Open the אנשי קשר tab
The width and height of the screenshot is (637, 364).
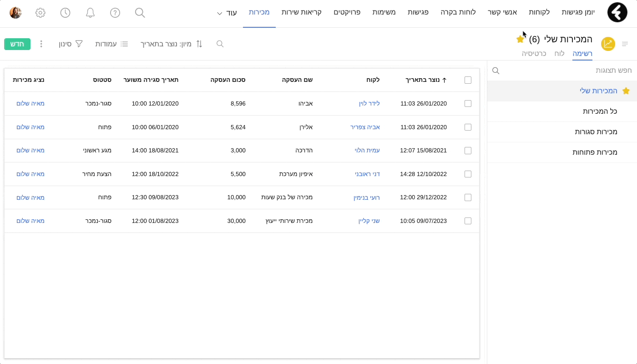[502, 12]
